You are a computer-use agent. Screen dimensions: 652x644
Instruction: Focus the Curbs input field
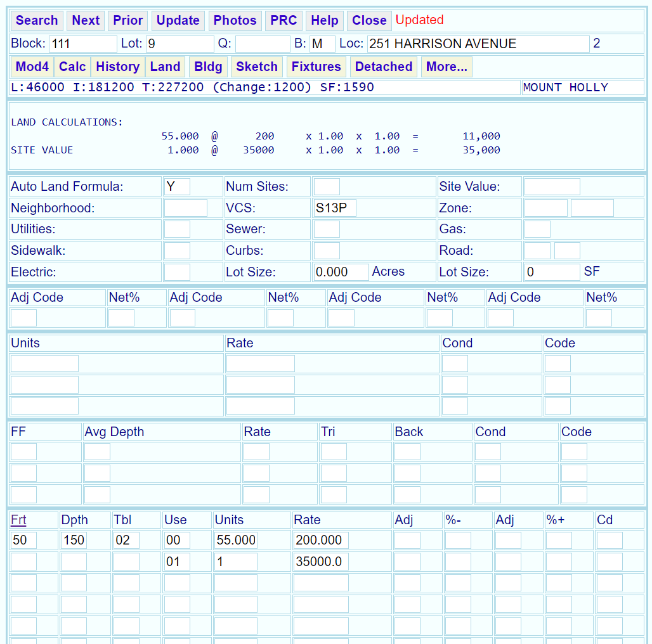pos(327,250)
